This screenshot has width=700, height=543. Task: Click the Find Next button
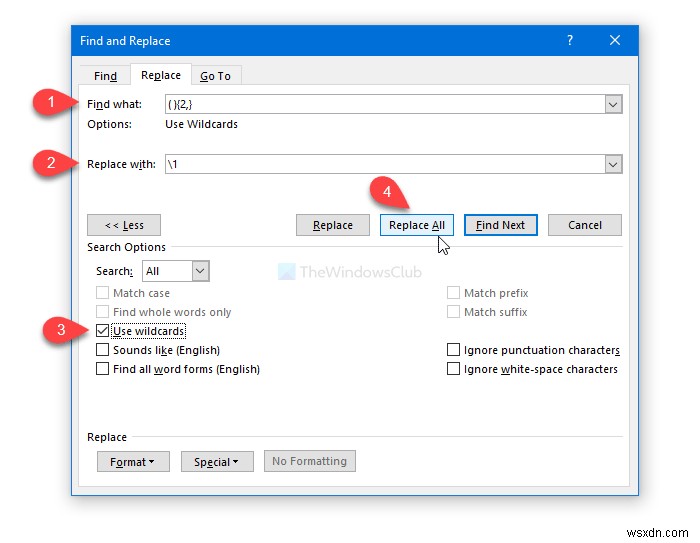click(x=500, y=225)
